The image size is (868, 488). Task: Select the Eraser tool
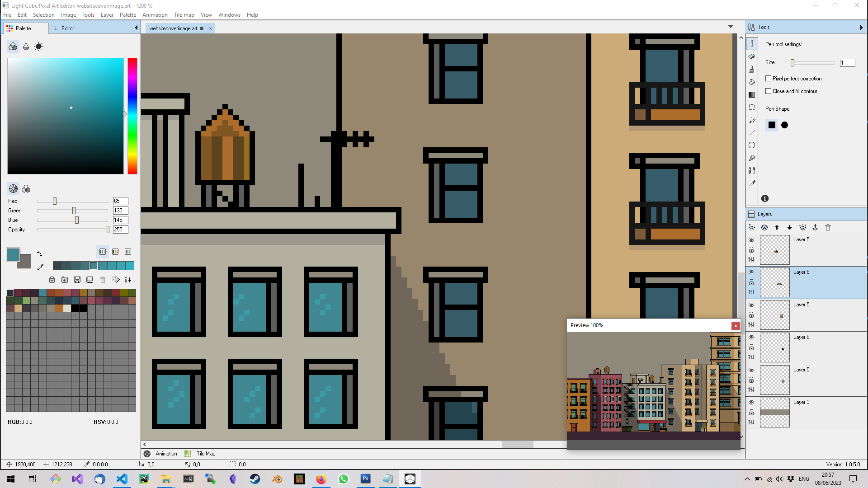(x=752, y=56)
